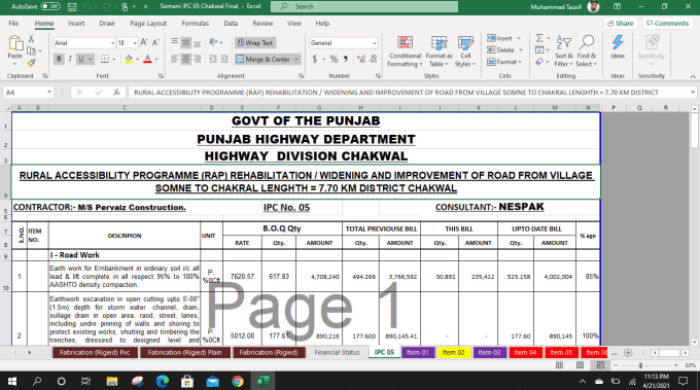
Task: Toggle Bold formatting button
Action: pos(58,59)
